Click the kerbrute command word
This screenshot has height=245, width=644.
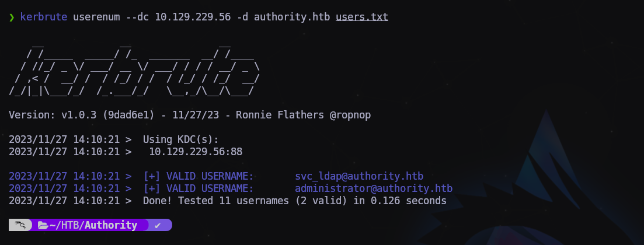[44, 17]
